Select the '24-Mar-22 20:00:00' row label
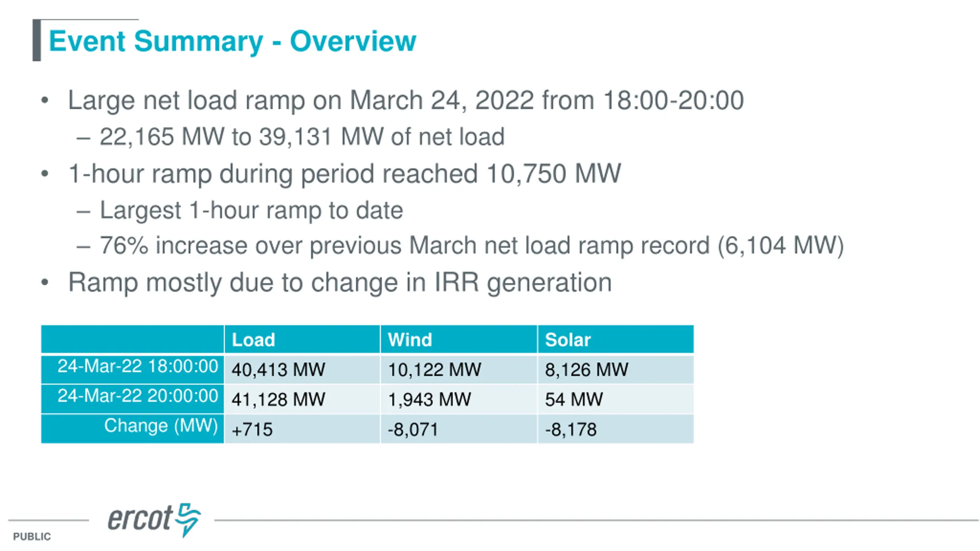Image resolution: width=980 pixels, height=551 pixels. coord(132,399)
